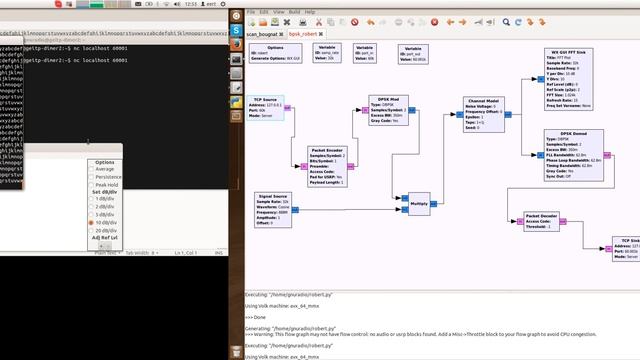The image size is (640, 360).
Task: Select the Multiply block
Action: point(419,204)
